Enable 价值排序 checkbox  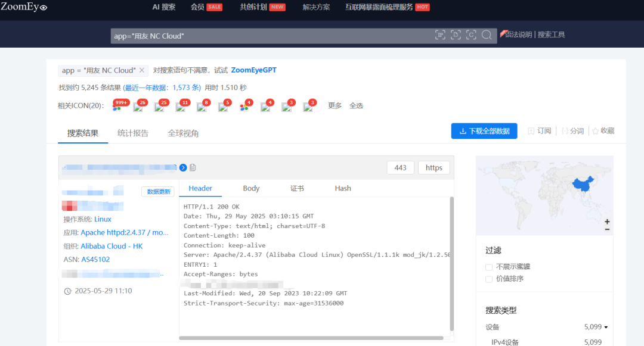point(489,279)
